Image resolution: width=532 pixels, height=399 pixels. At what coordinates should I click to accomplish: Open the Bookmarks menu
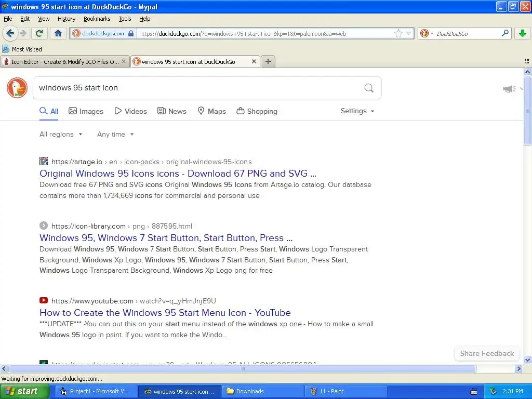click(97, 19)
